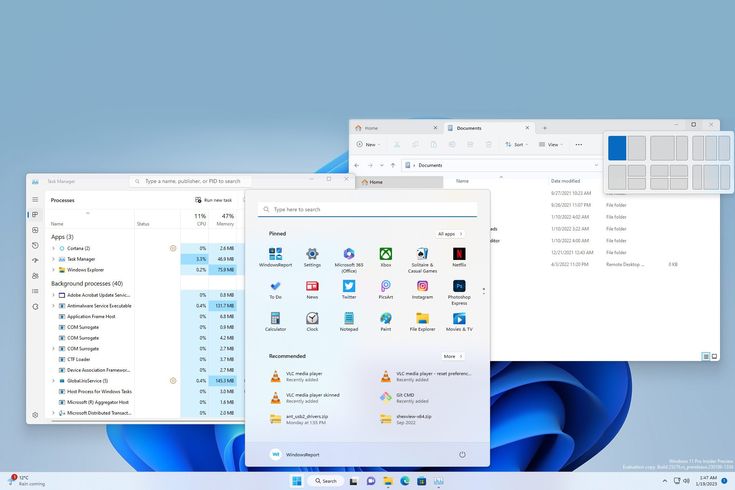Click the Start menu search field
Image resolution: width=735 pixels, height=490 pixels.
click(x=367, y=210)
